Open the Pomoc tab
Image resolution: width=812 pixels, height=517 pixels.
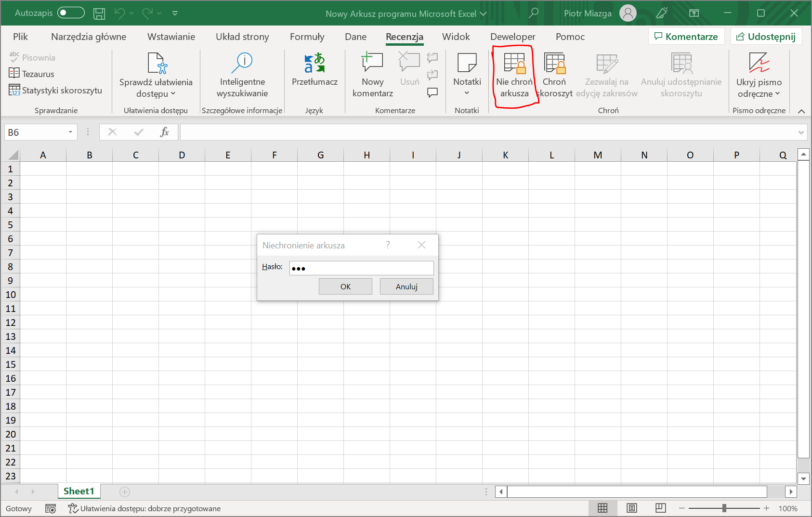(570, 37)
